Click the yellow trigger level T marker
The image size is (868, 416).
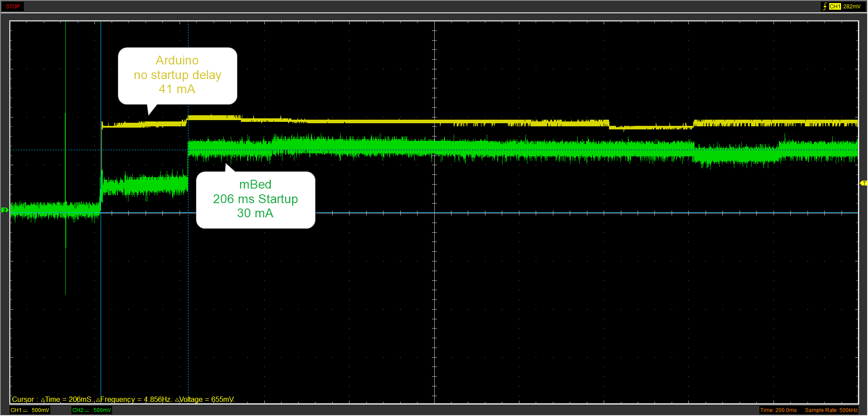click(x=864, y=183)
